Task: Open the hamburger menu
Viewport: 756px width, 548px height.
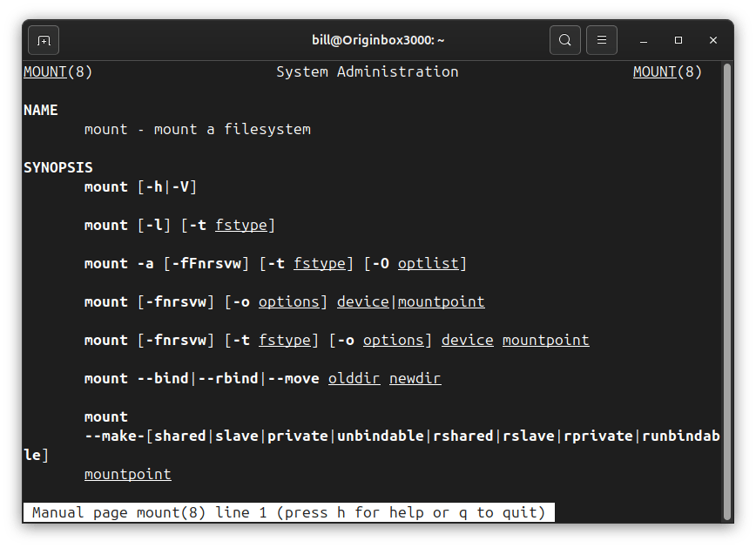Action: [x=602, y=40]
